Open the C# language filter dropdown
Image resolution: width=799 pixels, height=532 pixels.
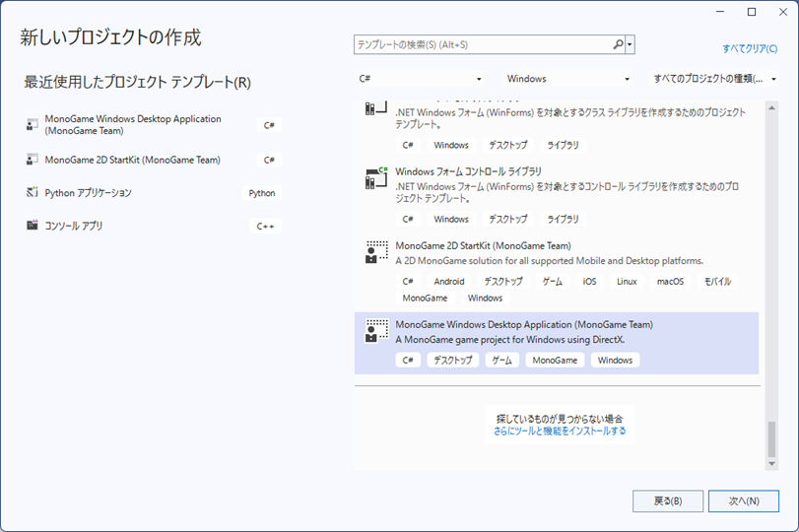click(x=420, y=79)
